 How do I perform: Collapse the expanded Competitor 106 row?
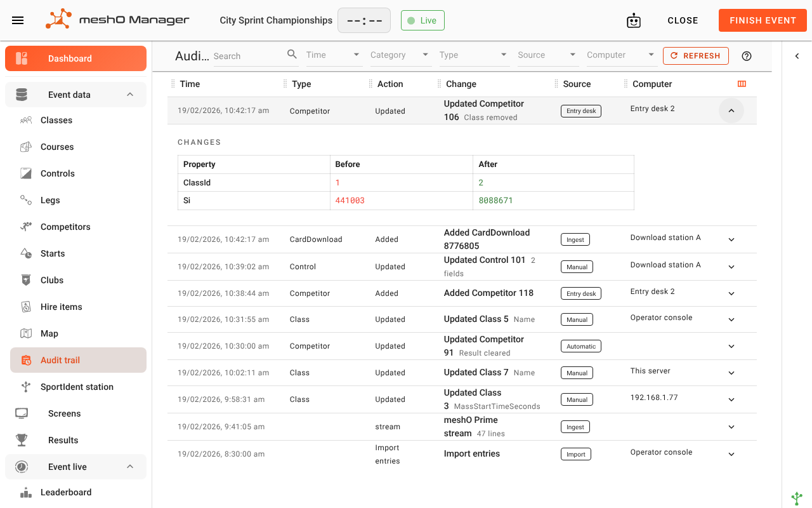click(731, 110)
